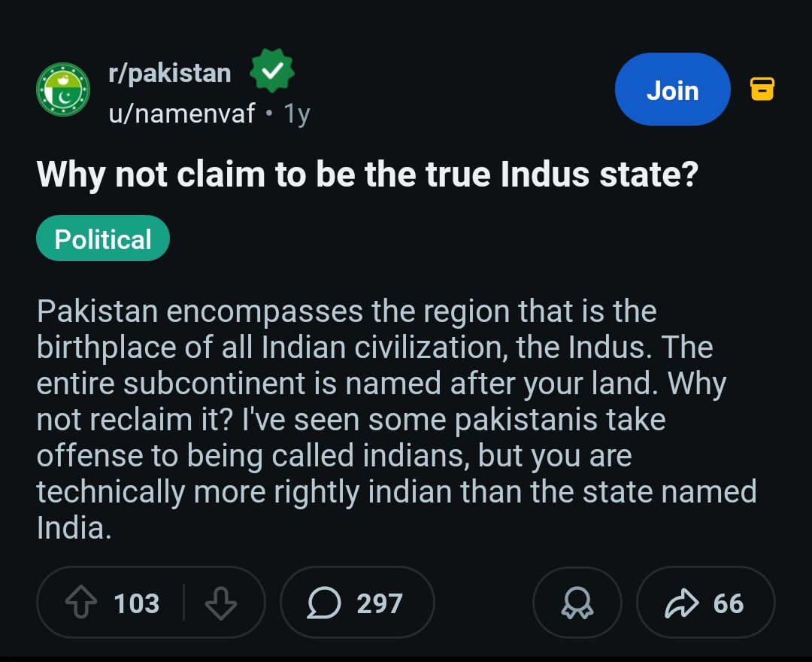Click the 66 share count
The width and height of the screenshot is (812, 662).
[728, 603]
